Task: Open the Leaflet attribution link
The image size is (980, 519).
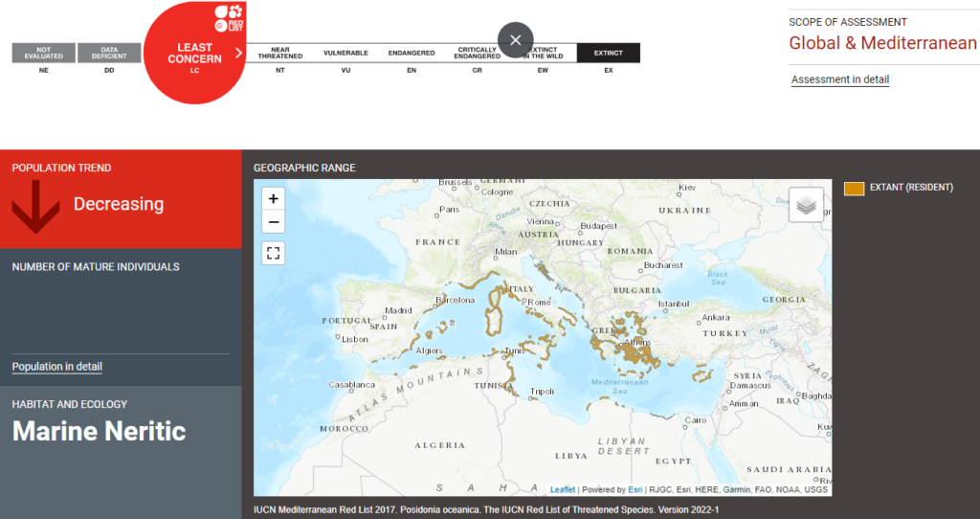Action: coord(563,489)
